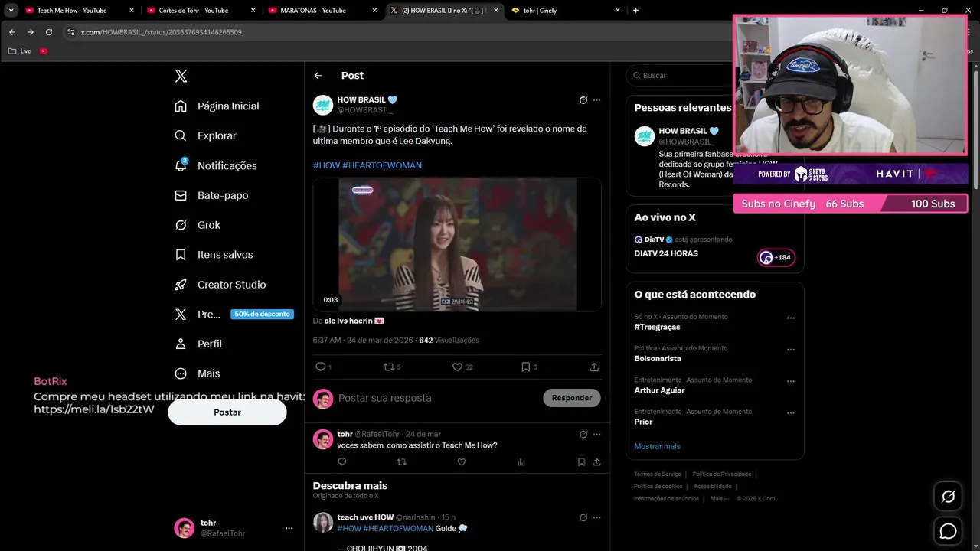Click the #HEARTOFWOMAN hashtag in post
Viewport: 980px width, 551px height.
(382, 165)
